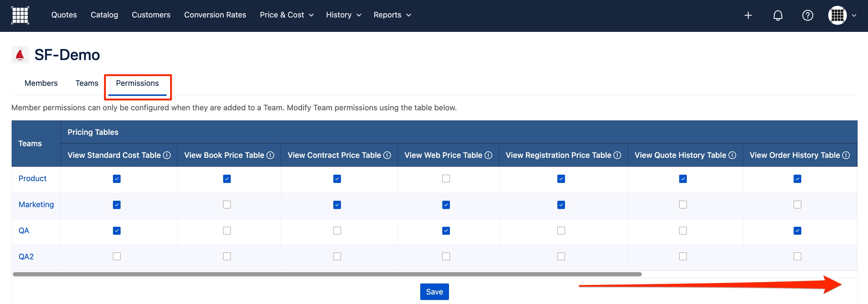The width and height of the screenshot is (868, 304).
Task: Check Marketing Book Price Table checkbox
Action: pos(227,204)
